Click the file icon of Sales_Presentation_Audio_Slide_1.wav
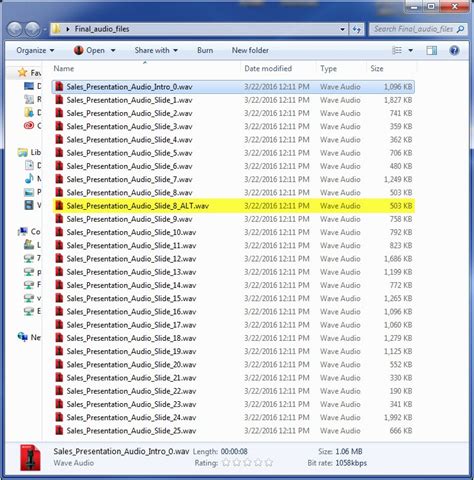This screenshot has width=474, height=480. (x=59, y=100)
